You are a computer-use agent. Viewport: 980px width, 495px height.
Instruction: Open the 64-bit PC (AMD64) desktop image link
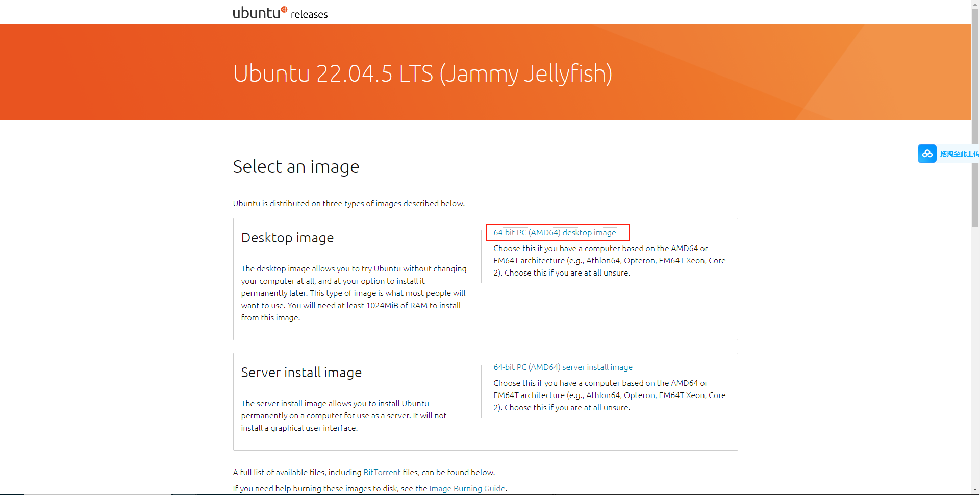pyautogui.click(x=555, y=232)
